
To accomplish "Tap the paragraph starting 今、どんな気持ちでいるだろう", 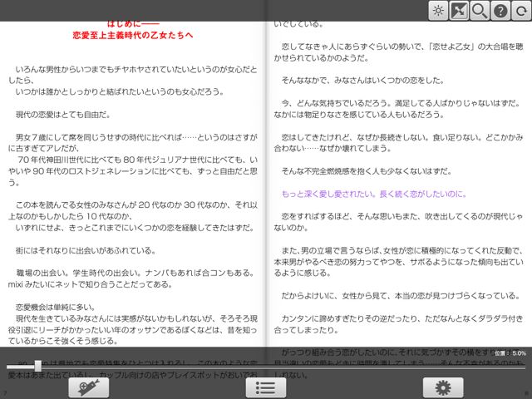I will coord(397,109).
